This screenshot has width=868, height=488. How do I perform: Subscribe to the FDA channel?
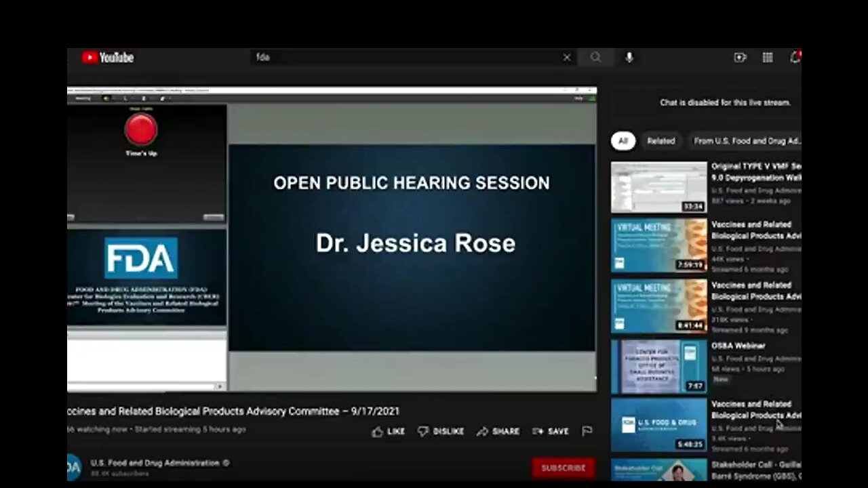(563, 468)
